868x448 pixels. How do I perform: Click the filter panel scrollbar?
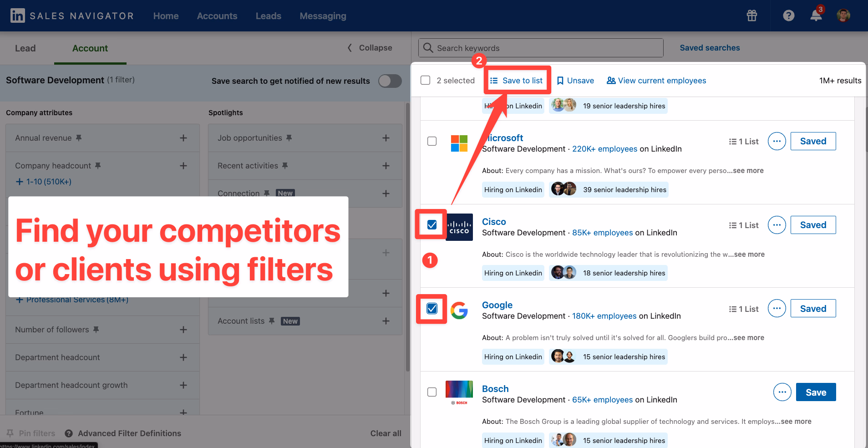408,237
